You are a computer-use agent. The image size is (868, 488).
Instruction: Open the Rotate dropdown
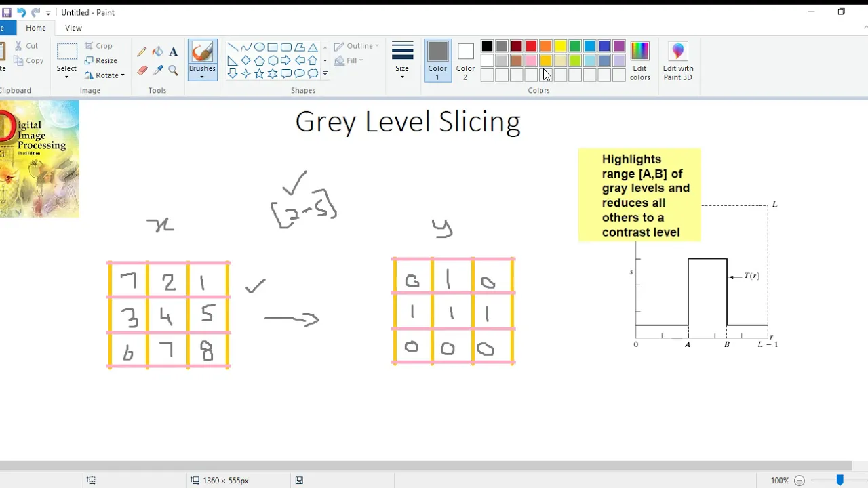point(105,75)
